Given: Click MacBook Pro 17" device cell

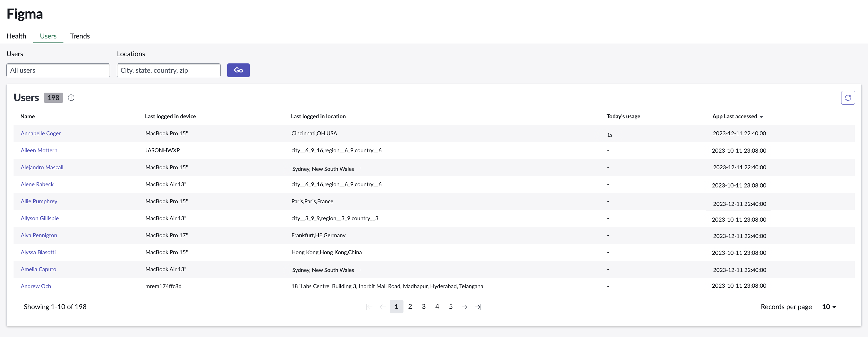Looking at the screenshot, I should [166, 235].
